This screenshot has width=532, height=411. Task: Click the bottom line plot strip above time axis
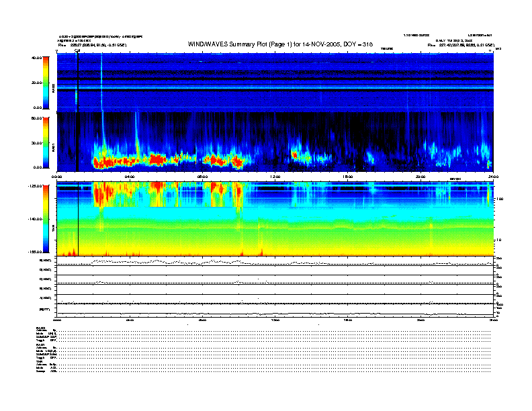coord(275,310)
